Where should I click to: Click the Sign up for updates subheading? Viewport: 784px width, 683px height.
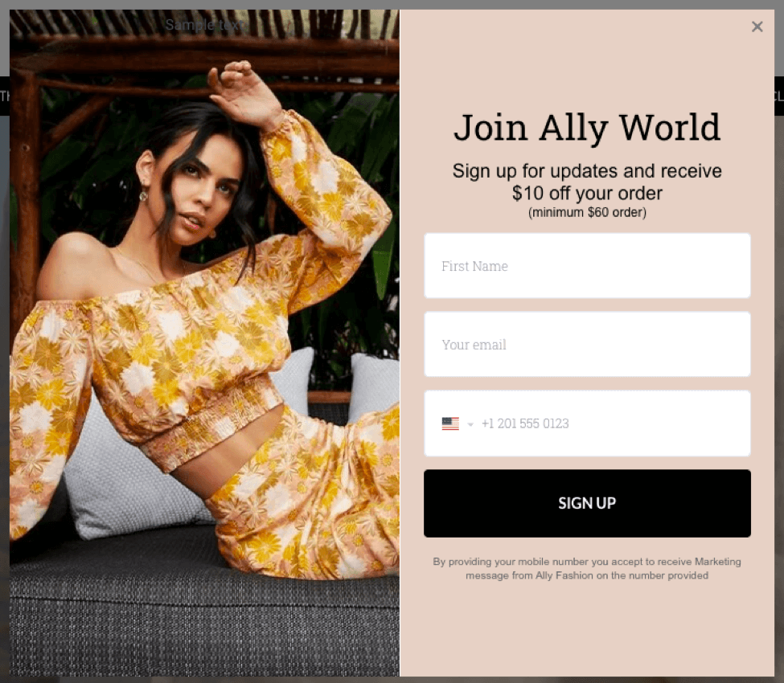pyautogui.click(x=587, y=182)
